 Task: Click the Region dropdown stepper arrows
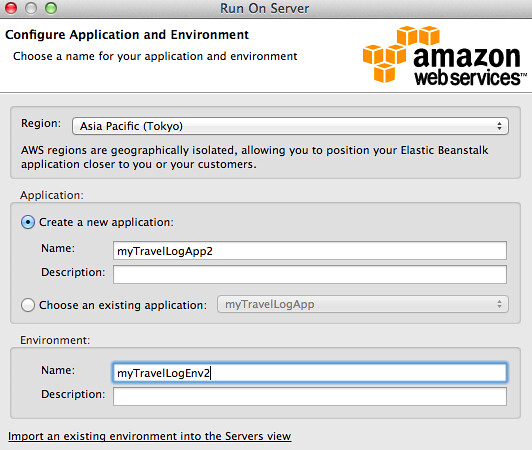[x=499, y=126]
